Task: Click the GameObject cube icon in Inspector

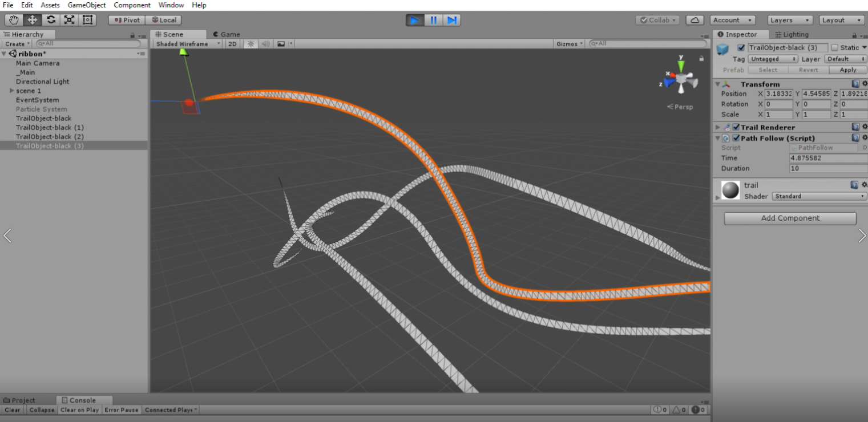Action: 723,50
